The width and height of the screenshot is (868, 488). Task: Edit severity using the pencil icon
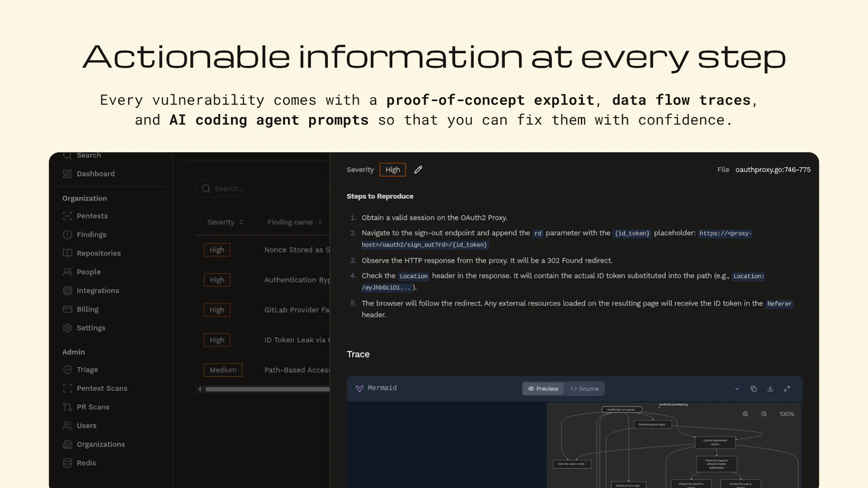[418, 170]
